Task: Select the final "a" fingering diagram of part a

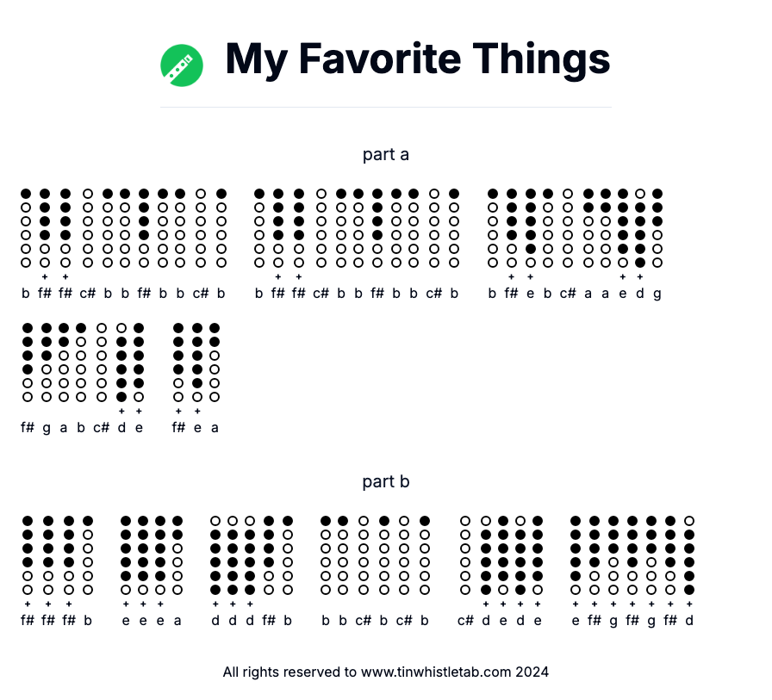Action: pos(215,362)
